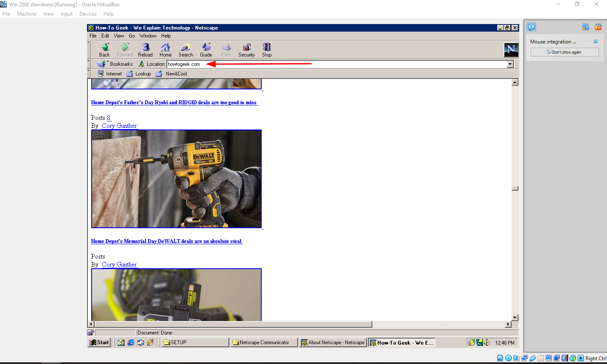Click Show Desktop quick launch icon

[x=121, y=342]
